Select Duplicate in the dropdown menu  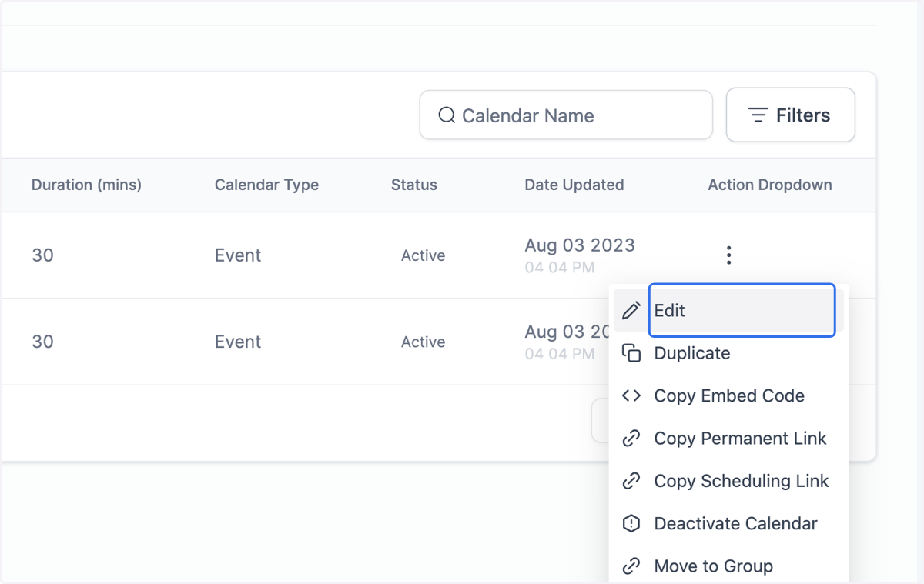(728, 353)
